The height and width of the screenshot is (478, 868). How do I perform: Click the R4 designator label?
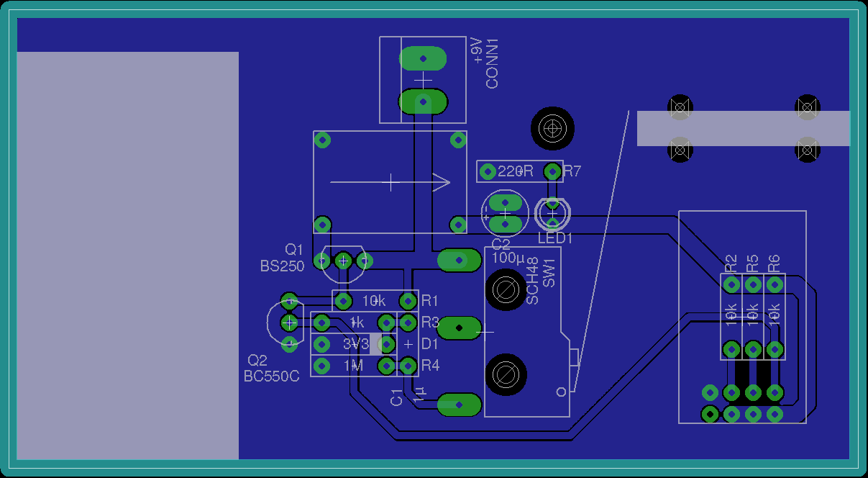coord(430,366)
